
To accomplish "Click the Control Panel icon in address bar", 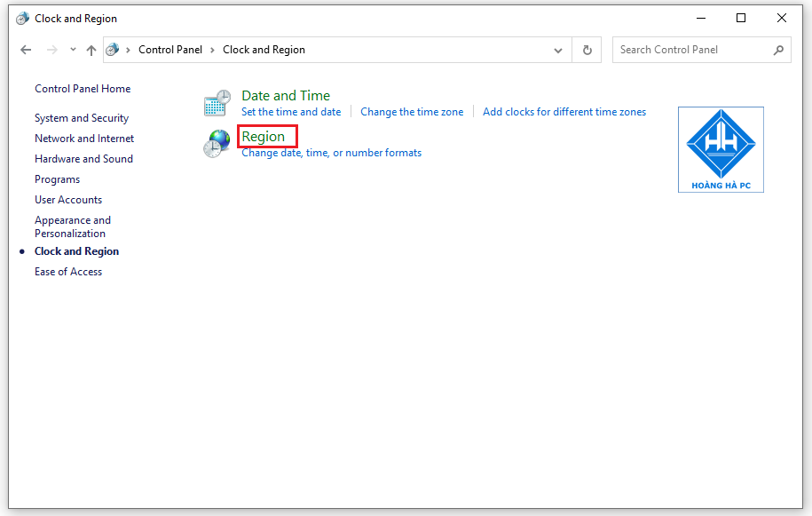I will point(112,50).
